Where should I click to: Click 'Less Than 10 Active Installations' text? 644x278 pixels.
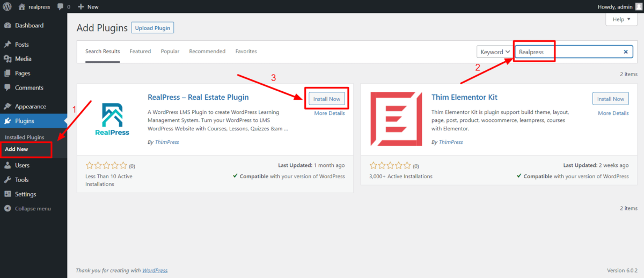click(109, 180)
